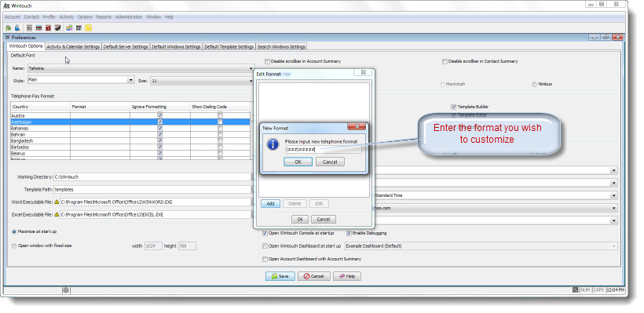The height and width of the screenshot is (313, 644).
Task: Uncheck the Template Builder checkbox
Action: (x=453, y=107)
